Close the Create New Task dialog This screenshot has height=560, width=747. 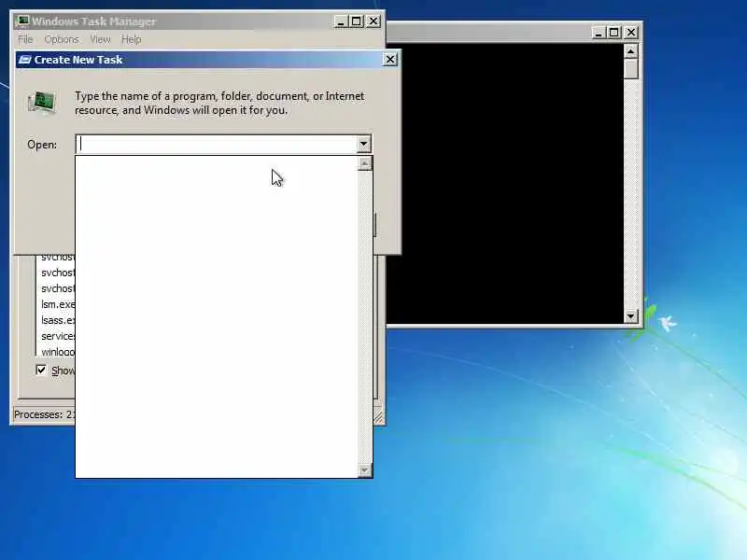pos(389,60)
